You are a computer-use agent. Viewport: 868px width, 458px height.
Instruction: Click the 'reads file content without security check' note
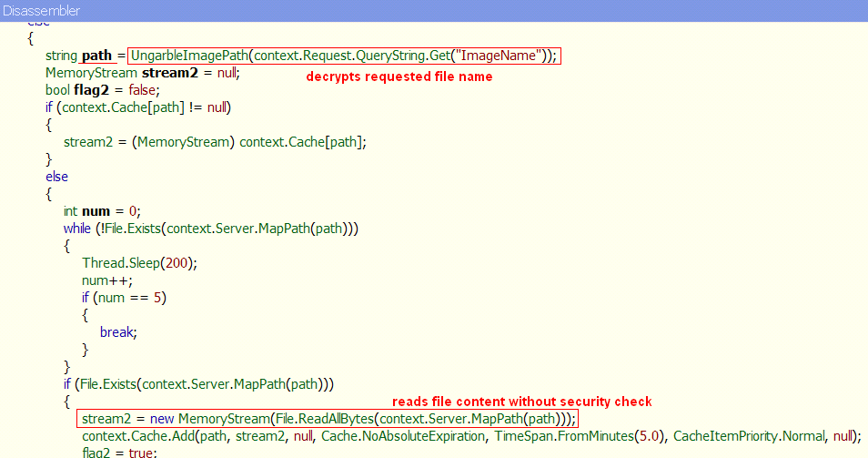pyautogui.click(x=521, y=402)
